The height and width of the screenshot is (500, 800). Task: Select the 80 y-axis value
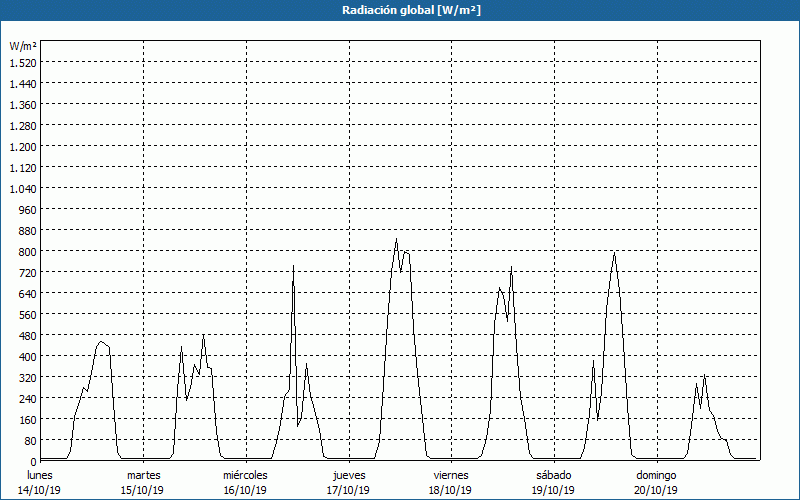31,440
